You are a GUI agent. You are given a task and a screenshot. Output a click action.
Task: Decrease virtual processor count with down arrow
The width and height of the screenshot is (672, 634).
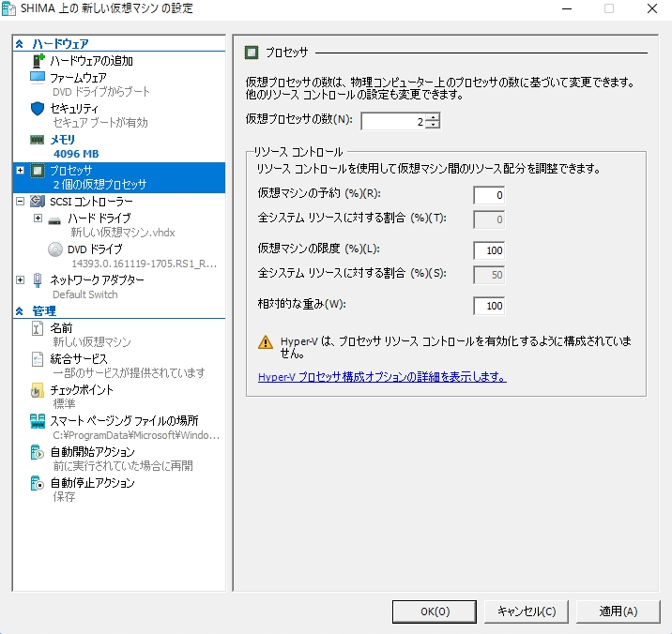(434, 125)
